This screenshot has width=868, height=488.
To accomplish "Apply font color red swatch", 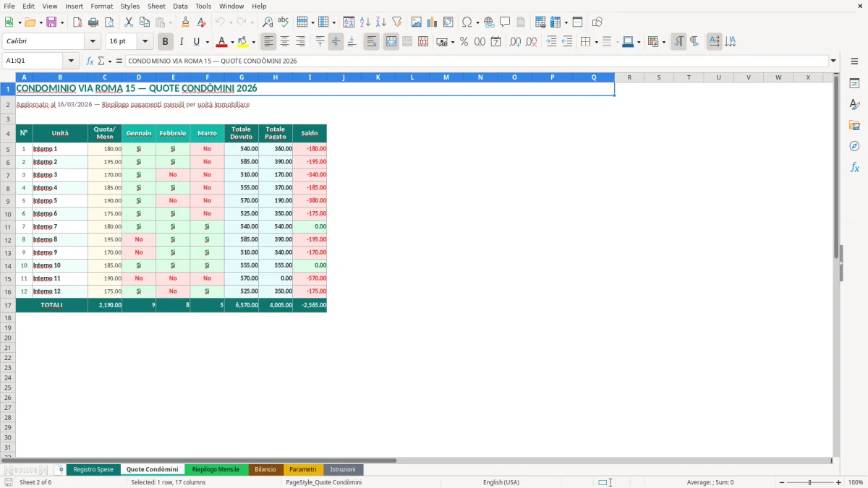I will (x=222, y=42).
